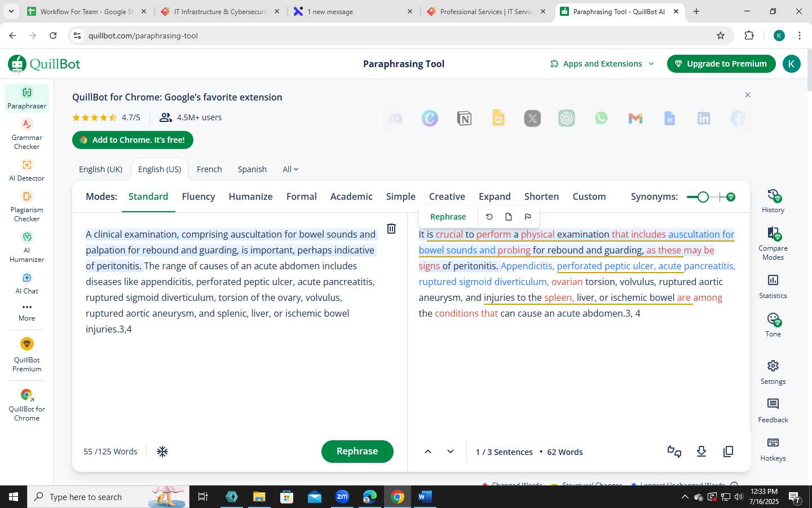Report sentence with flag icon
This screenshot has height=508, width=812.
click(x=528, y=217)
